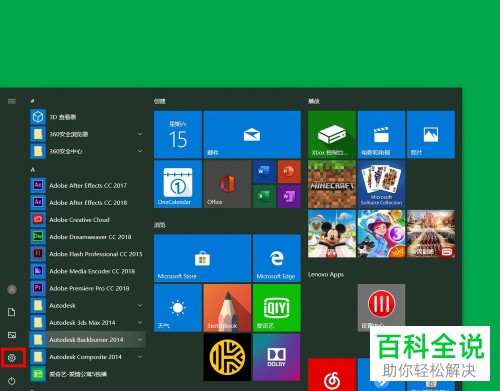Image resolution: width=500 pixels, height=391 pixels.
Task: Open the Minecraft tile
Action: point(332,184)
